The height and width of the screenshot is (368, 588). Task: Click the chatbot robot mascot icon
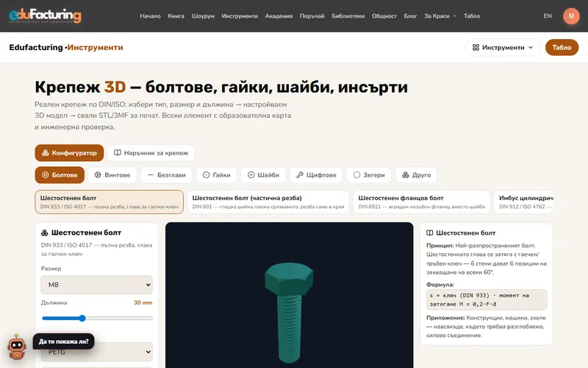(x=17, y=347)
